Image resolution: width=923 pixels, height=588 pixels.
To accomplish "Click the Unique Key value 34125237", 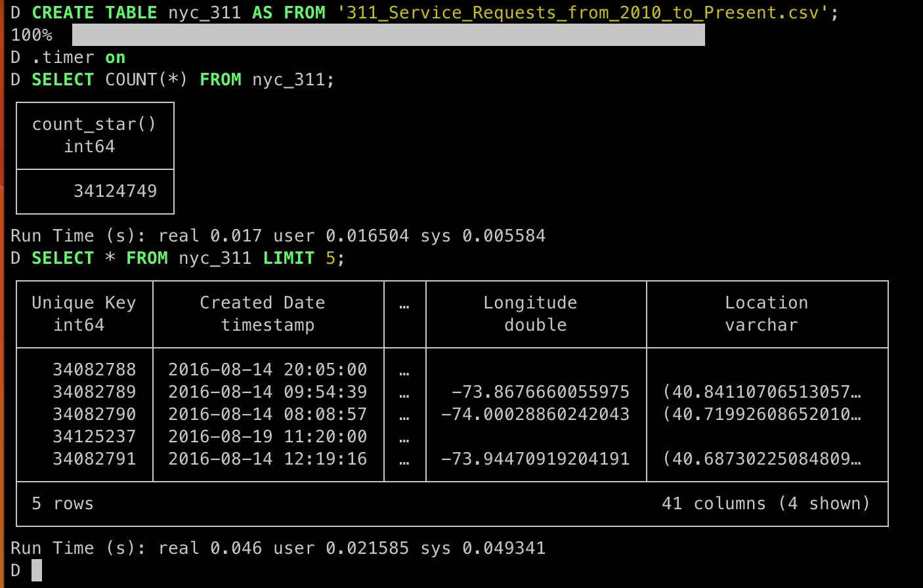I will click(95, 437).
